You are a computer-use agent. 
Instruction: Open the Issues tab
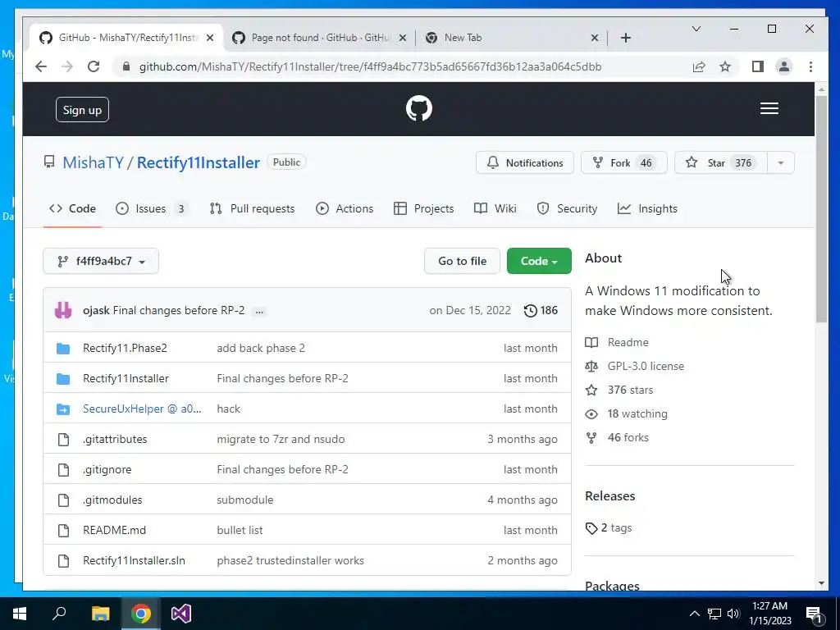click(x=152, y=209)
